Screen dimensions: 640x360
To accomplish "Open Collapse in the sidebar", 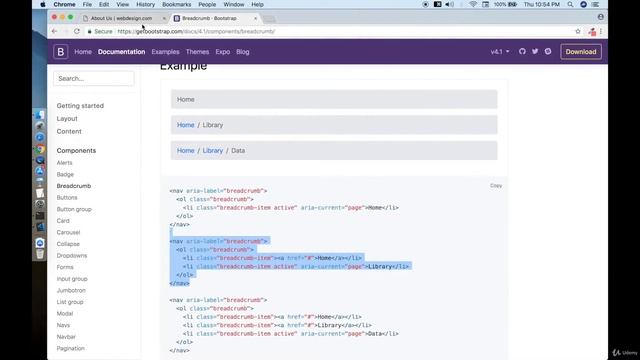I will coord(68,244).
